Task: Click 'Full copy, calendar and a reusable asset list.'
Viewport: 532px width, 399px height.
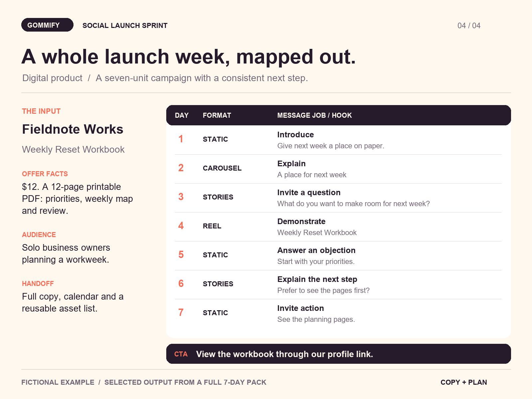Action: pos(72,303)
